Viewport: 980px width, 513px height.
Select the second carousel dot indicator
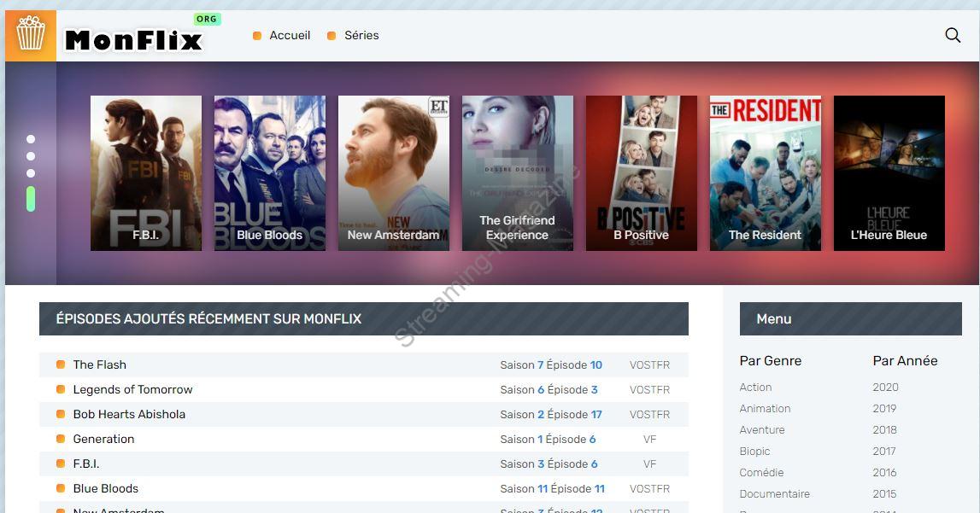(x=31, y=155)
